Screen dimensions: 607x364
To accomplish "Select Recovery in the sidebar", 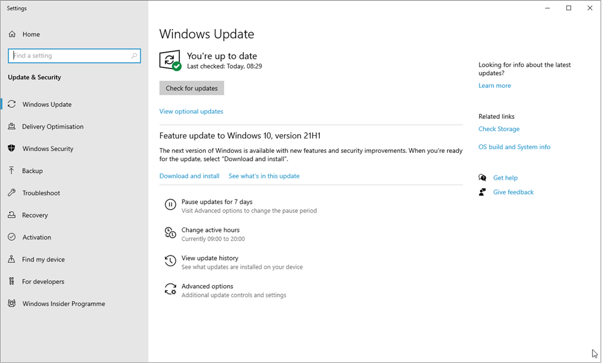I will coord(35,215).
